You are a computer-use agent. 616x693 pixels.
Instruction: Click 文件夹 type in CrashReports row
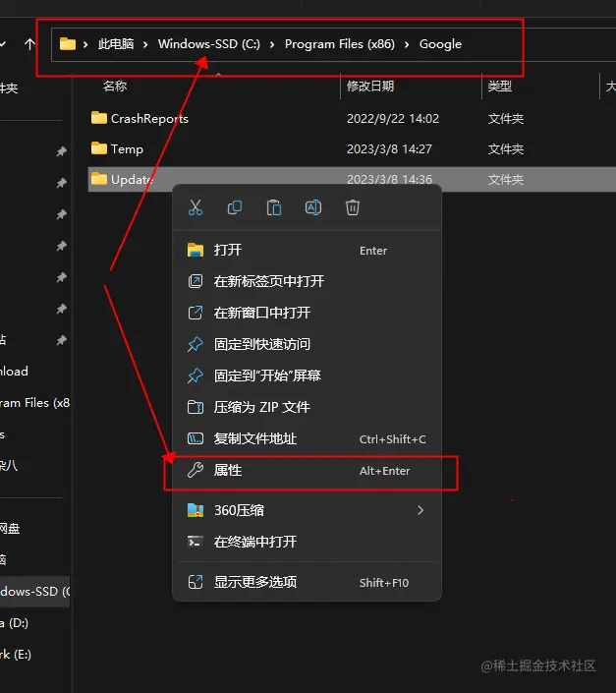506,118
